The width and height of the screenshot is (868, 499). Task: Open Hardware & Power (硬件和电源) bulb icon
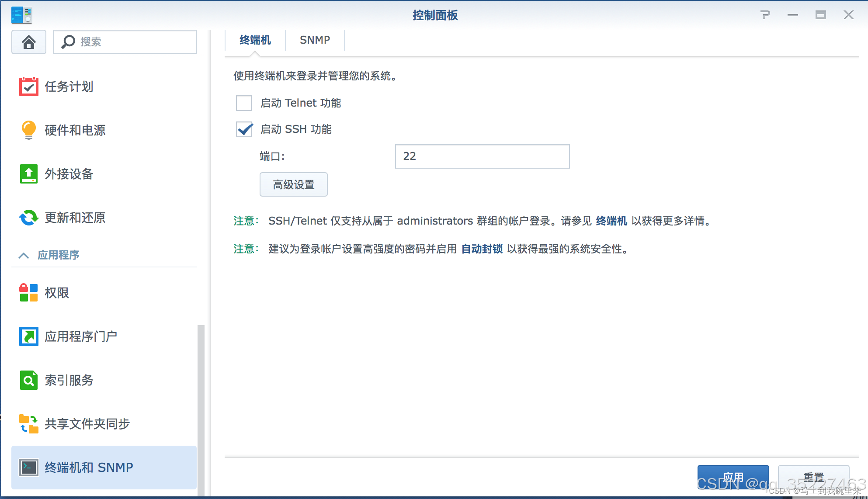(29, 130)
